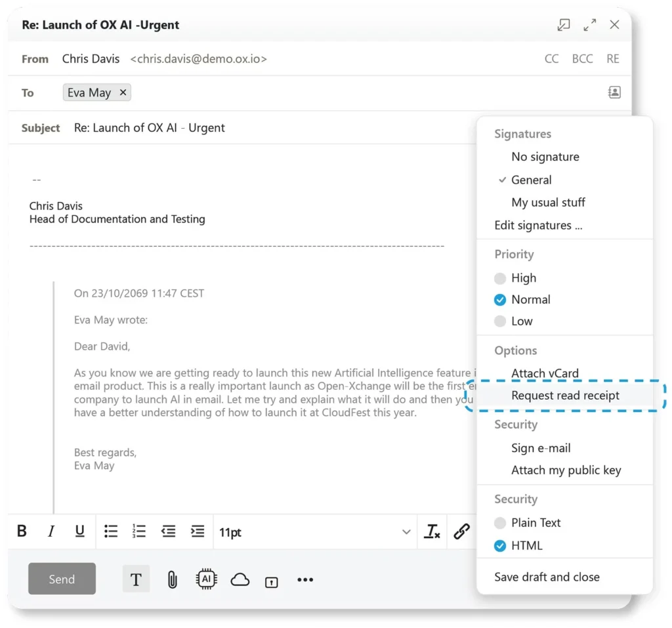Click the Send button
Screen dimensions: 672x628
pos(62,579)
